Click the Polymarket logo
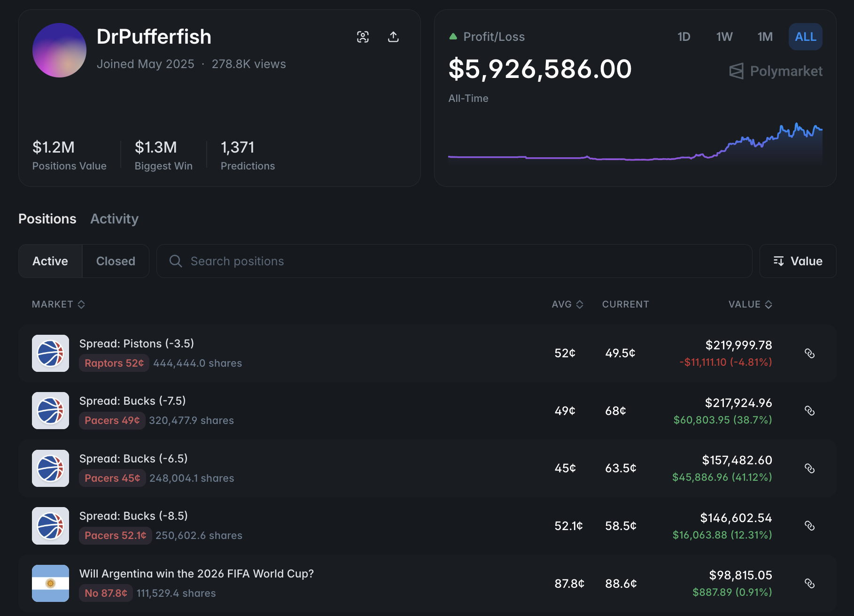854x616 pixels. 776,71
